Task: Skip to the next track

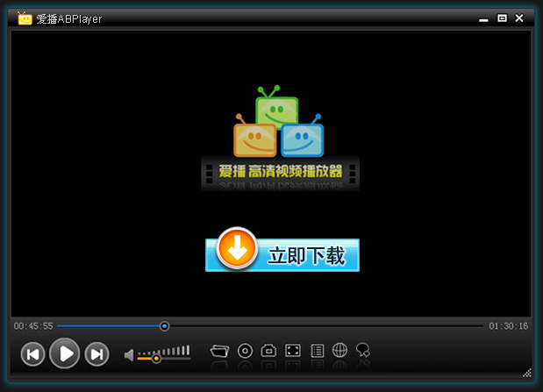Action: point(97,354)
